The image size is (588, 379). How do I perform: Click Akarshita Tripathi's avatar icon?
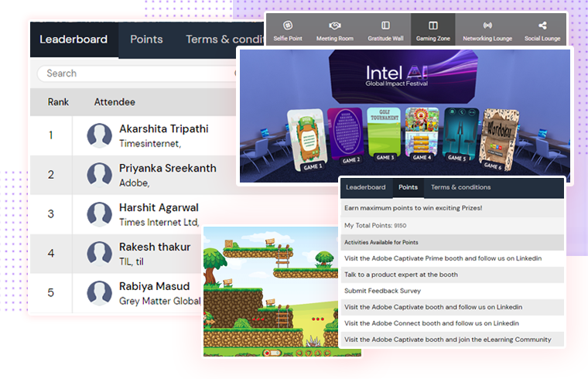click(99, 135)
